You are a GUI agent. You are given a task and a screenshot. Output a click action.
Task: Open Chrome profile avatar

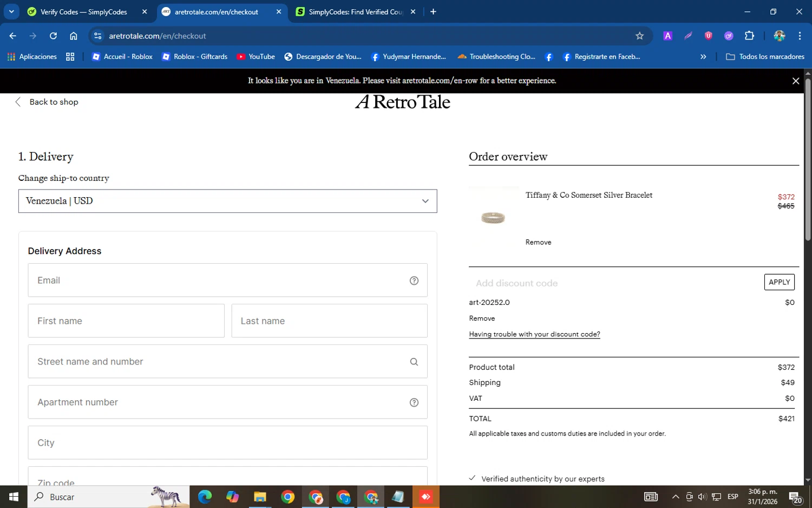coord(780,36)
